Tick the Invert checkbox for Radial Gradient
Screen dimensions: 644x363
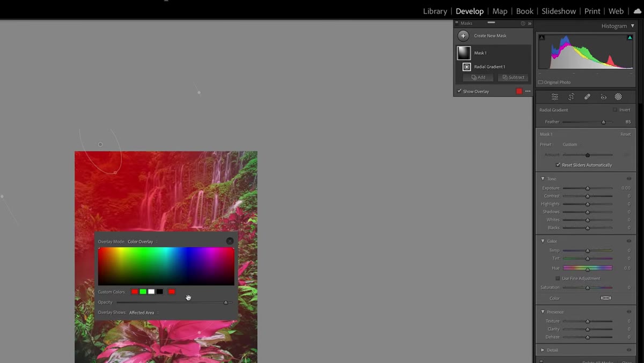click(615, 110)
